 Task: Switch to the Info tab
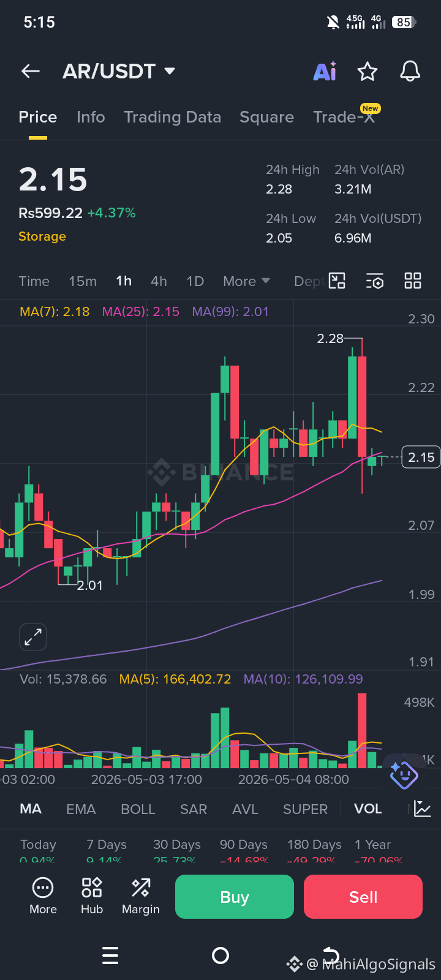pyautogui.click(x=91, y=117)
